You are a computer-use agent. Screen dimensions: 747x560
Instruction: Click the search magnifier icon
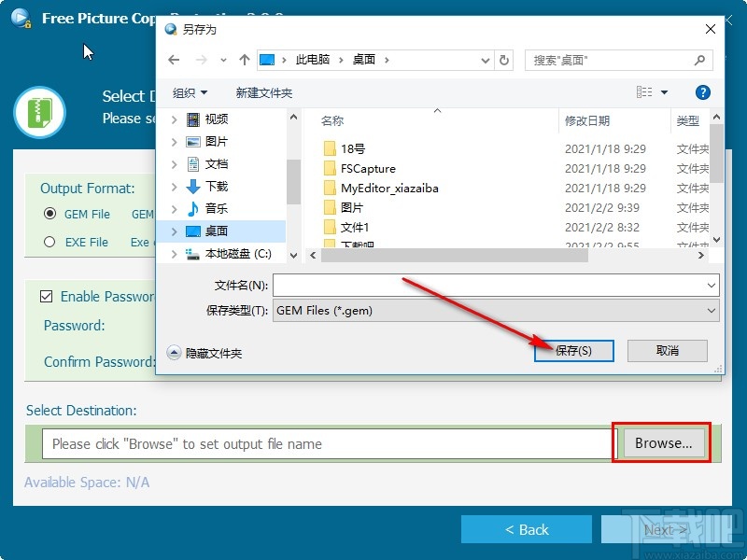pyautogui.click(x=699, y=60)
